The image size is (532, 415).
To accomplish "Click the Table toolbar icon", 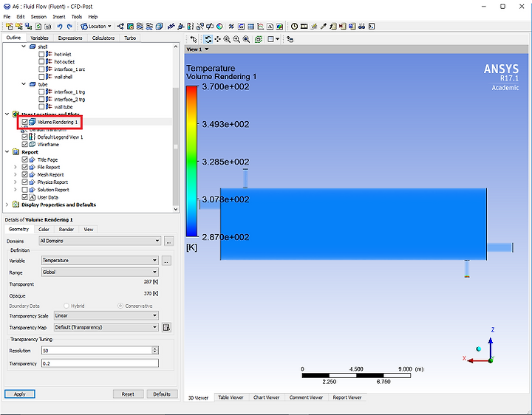I will pyautogui.click(x=250, y=26).
